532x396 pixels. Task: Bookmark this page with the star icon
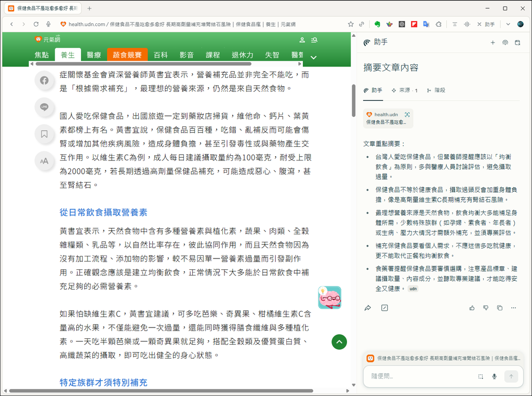click(x=351, y=24)
